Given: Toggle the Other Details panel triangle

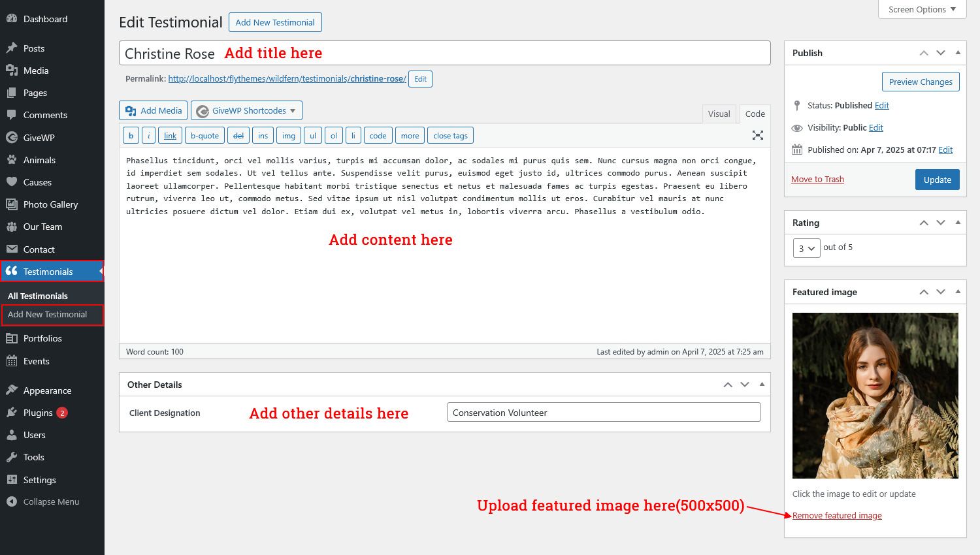Looking at the screenshot, I should point(762,385).
